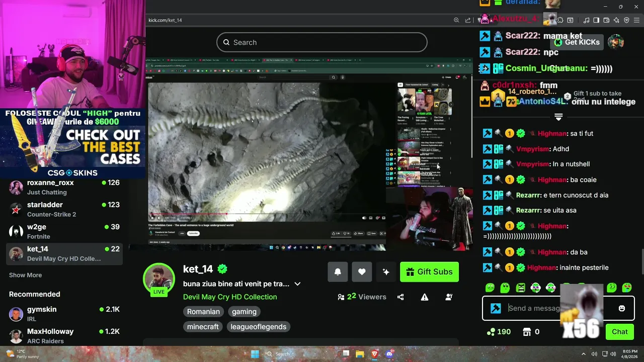Click the chat panel scrollbar
Image resolution: width=644 pixels, height=362 pixels.
click(642, 261)
